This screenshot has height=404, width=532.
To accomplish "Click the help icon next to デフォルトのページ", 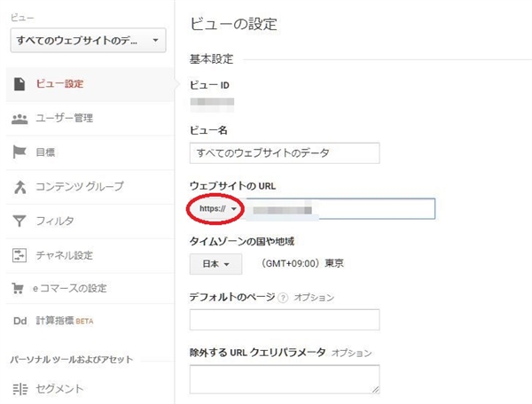I will coord(284,298).
